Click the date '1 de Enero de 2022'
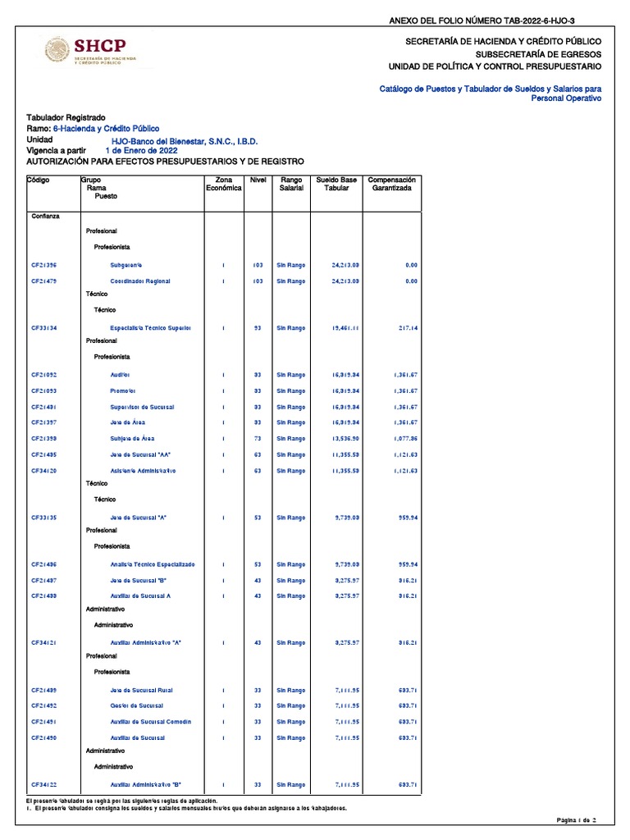The height and width of the screenshot is (840, 630). pos(141,151)
